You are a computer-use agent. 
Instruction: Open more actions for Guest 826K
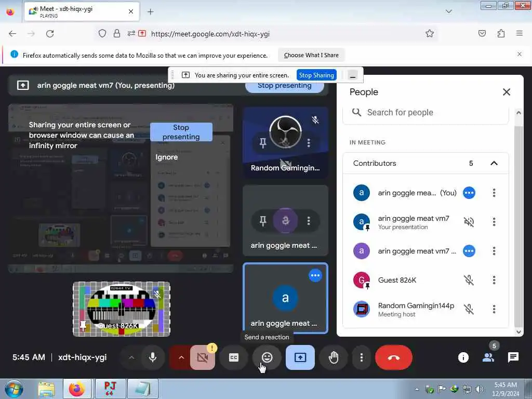coord(494,280)
